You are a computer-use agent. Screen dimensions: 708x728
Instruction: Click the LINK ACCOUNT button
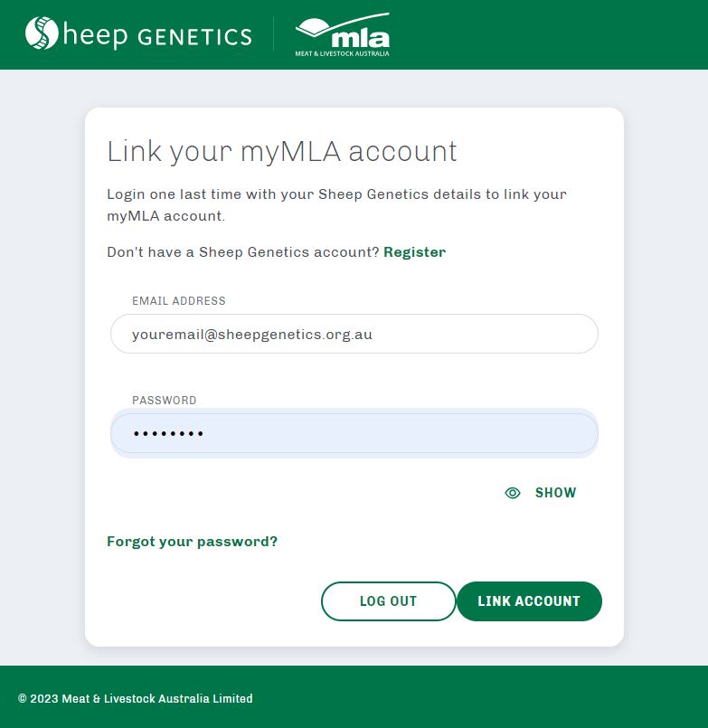point(529,601)
